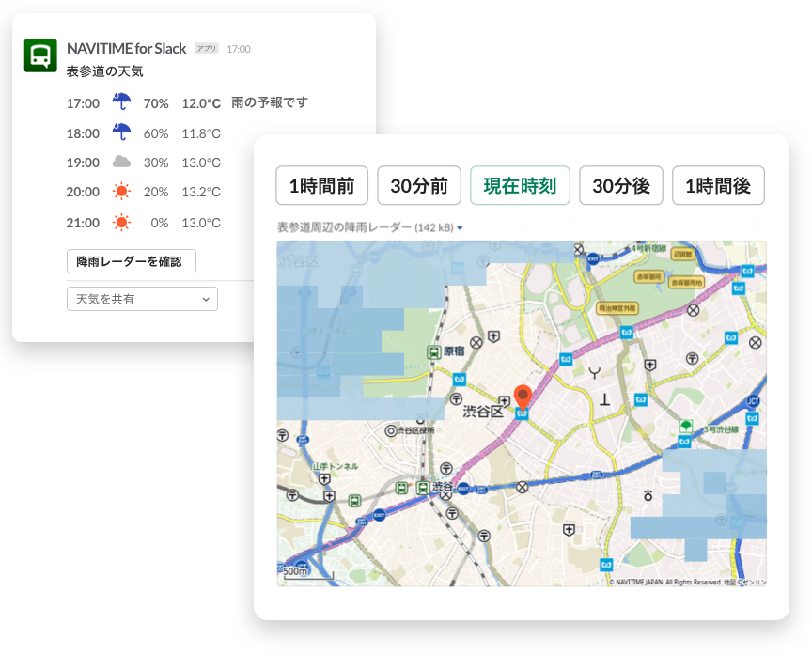812x654 pixels.
Task: Click the 0% value in the 21:00 row
Action: click(160, 223)
